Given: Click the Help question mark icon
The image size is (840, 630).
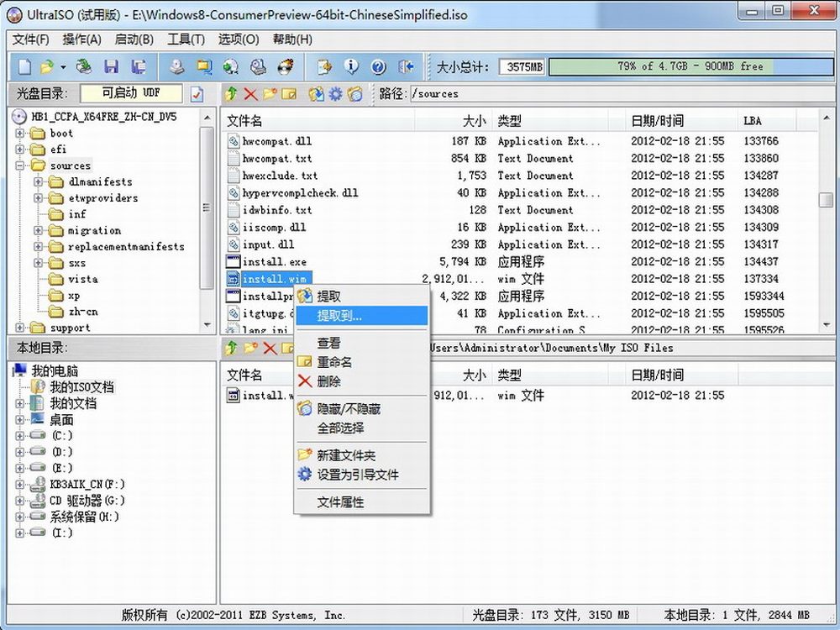Looking at the screenshot, I should click(x=378, y=66).
